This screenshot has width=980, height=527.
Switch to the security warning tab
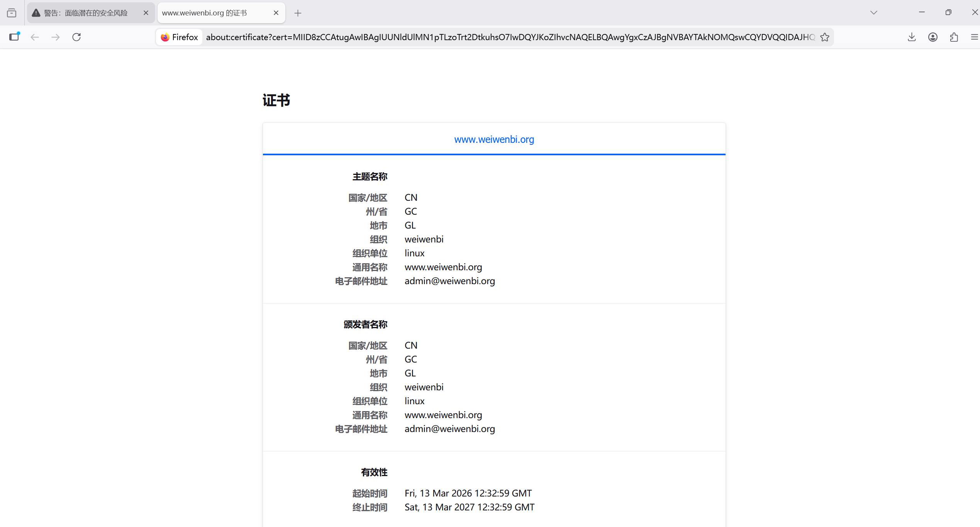[86, 13]
